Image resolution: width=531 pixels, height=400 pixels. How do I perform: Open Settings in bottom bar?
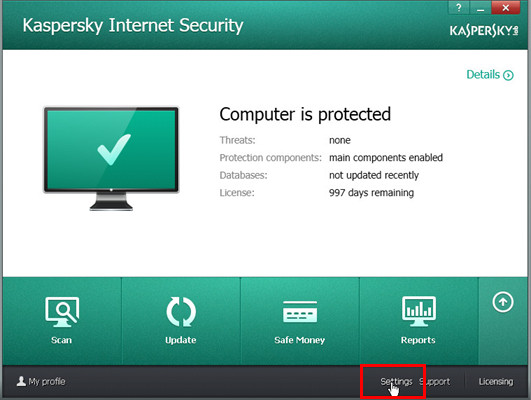click(396, 381)
